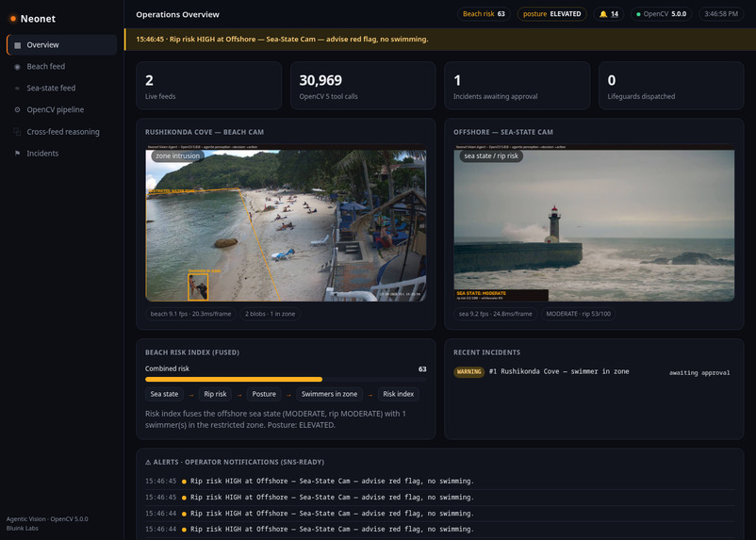Click the awaiting approval status text
Screen dimensions: 756x540
point(699,372)
